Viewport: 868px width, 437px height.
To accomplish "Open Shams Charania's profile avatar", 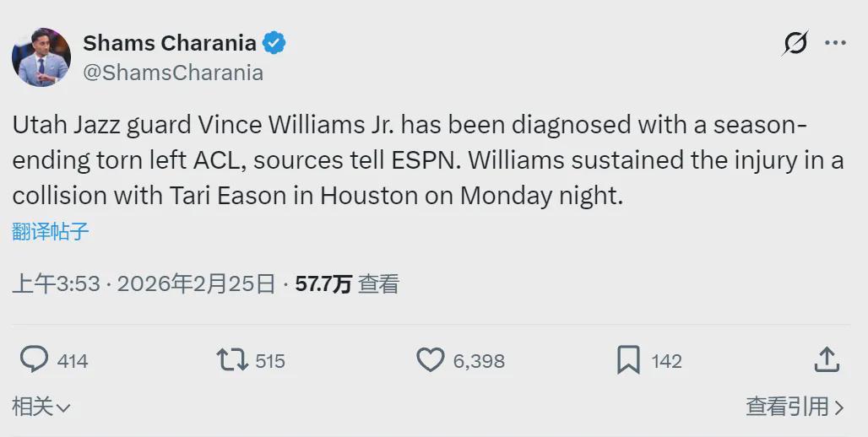I will [41, 57].
